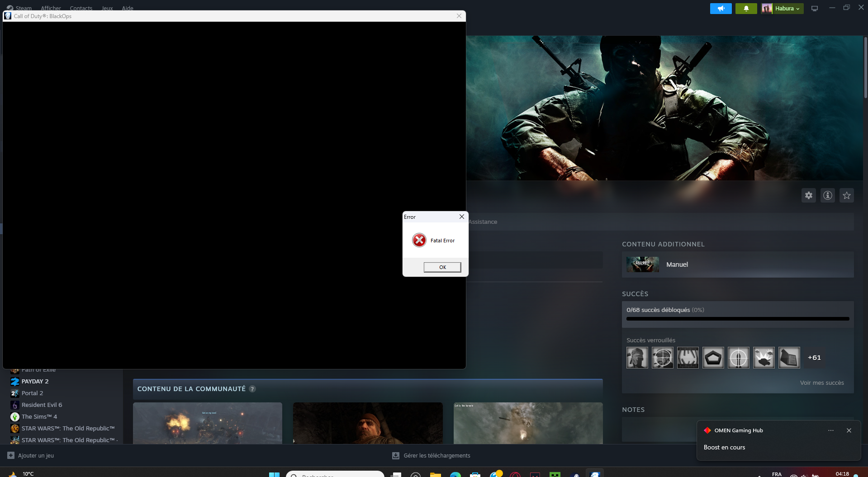Open the Manuel additional content entry
The image size is (868, 477).
tap(738, 264)
